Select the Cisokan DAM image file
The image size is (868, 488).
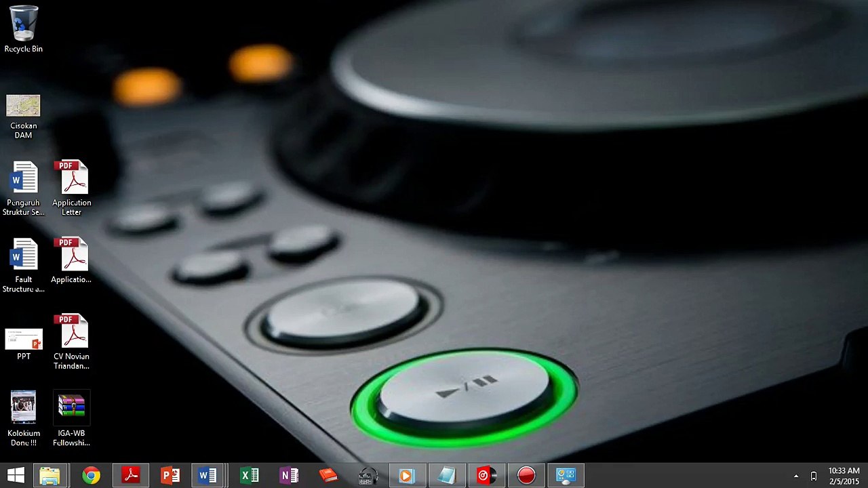tap(23, 117)
